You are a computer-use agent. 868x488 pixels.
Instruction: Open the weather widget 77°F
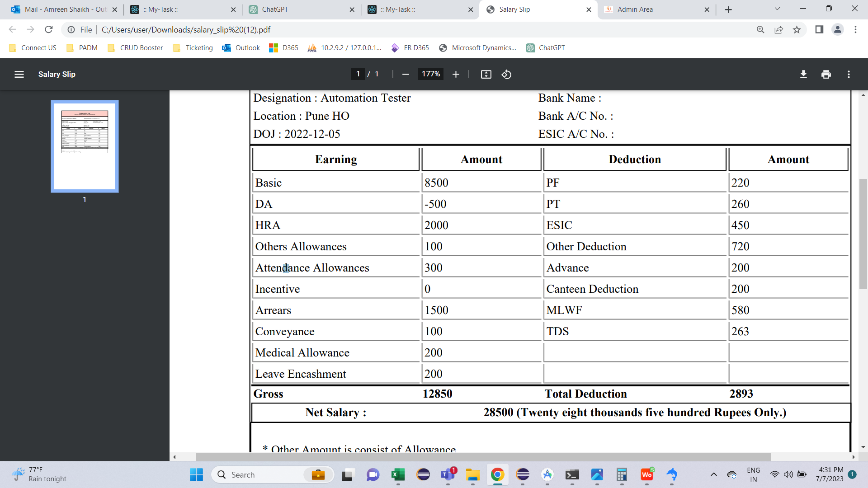point(39,474)
